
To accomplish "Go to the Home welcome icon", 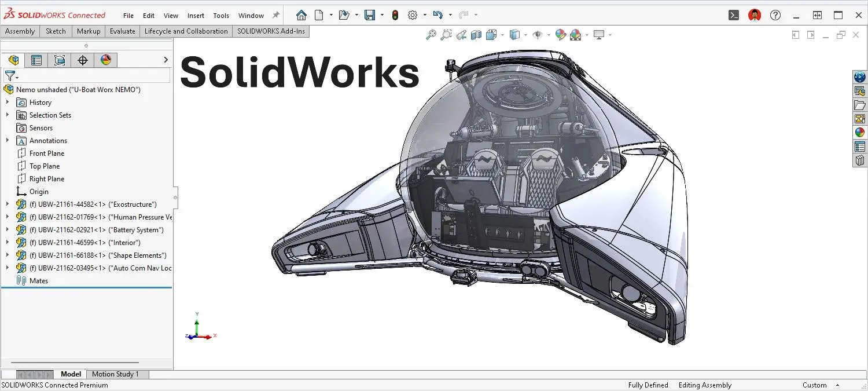I will (301, 15).
